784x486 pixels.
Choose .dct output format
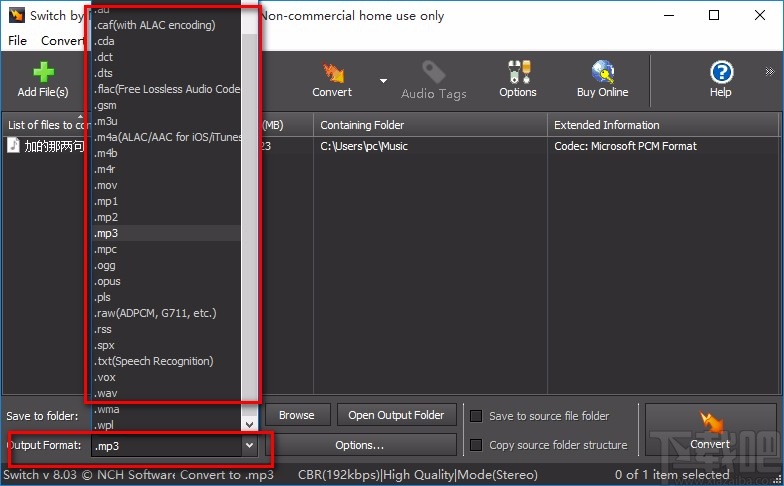tap(166, 57)
